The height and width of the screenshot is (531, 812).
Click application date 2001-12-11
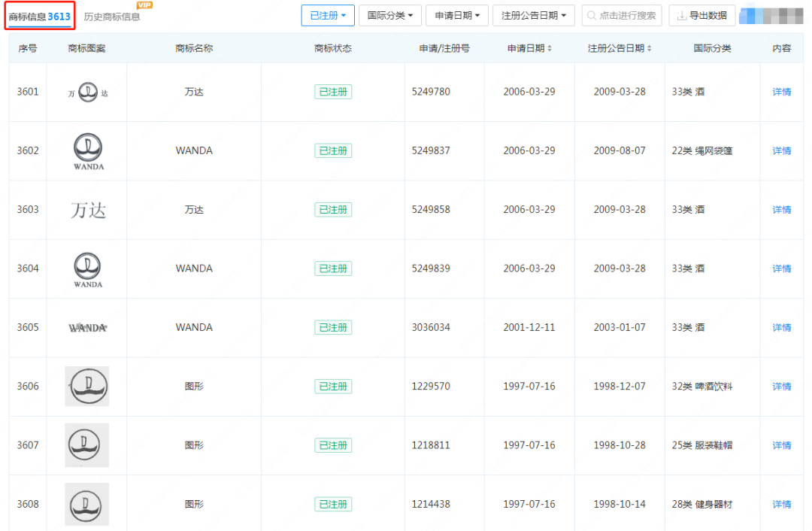(529, 327)
